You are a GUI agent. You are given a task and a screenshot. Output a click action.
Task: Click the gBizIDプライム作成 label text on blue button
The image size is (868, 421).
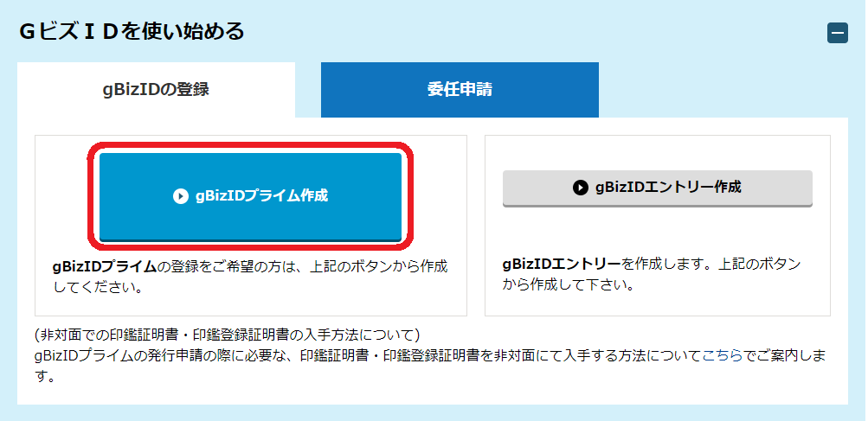262,196
